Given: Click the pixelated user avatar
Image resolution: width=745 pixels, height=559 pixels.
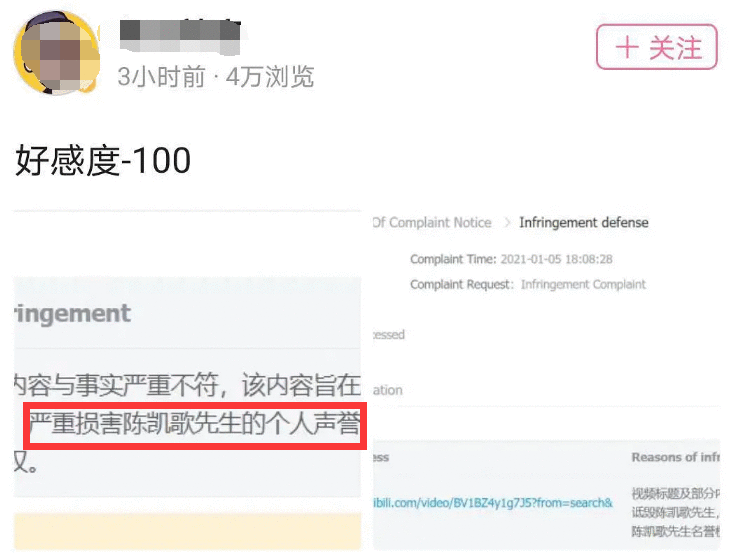Looking at the screenshot, I should click(57, 53).
